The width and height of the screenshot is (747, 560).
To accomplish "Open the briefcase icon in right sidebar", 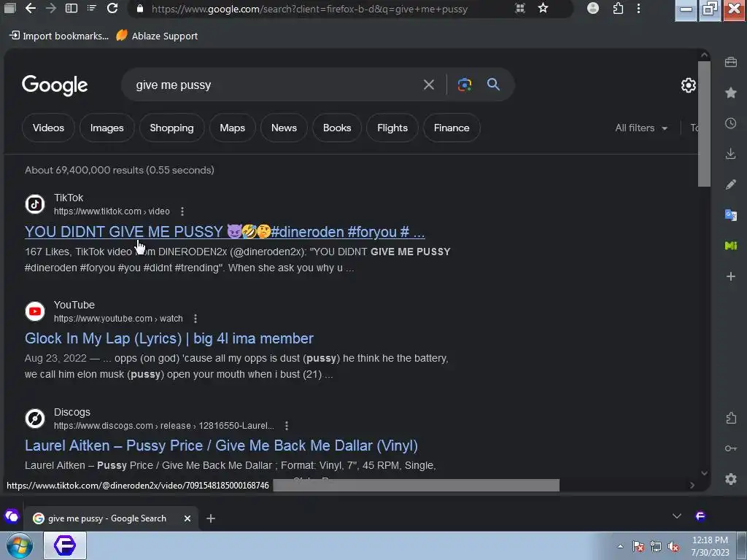I will (x=731, y=62).
